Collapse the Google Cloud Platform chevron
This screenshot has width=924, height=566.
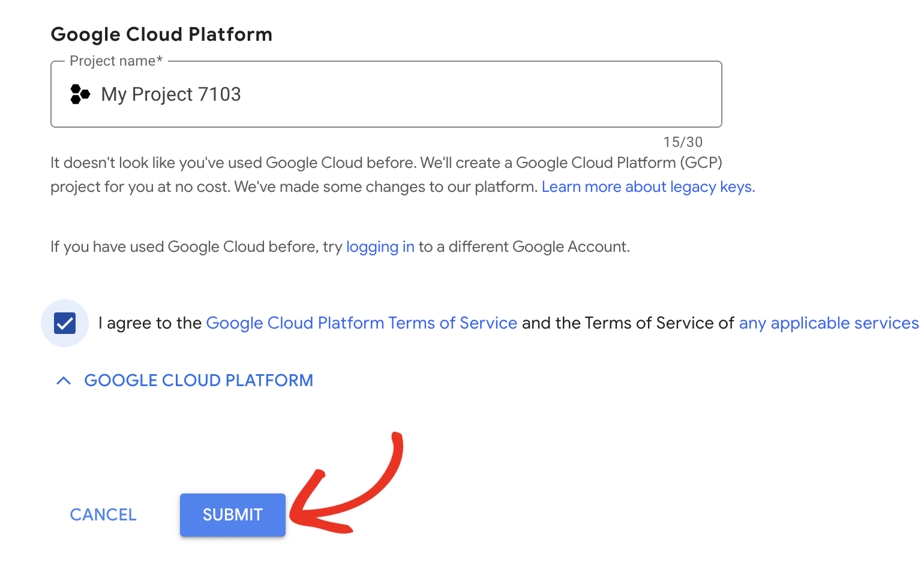click(64, 381)
